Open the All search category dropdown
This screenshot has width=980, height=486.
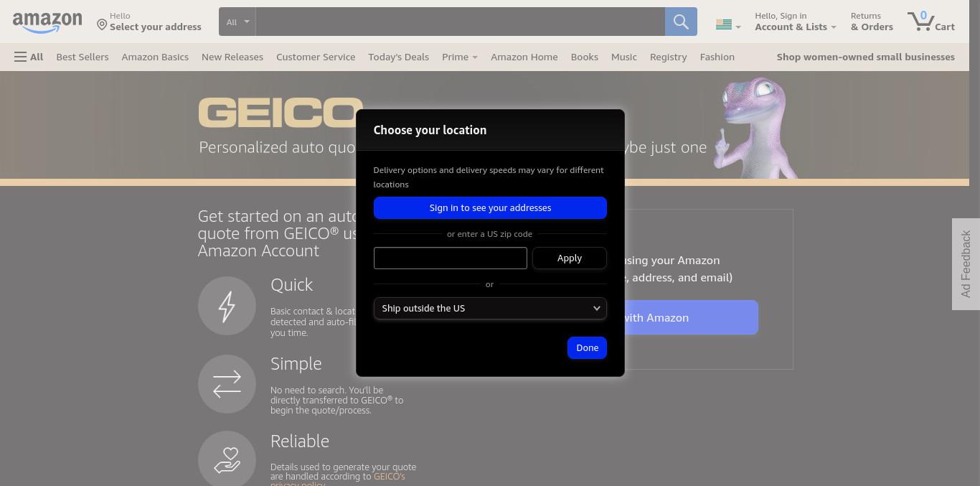[237, 22]
